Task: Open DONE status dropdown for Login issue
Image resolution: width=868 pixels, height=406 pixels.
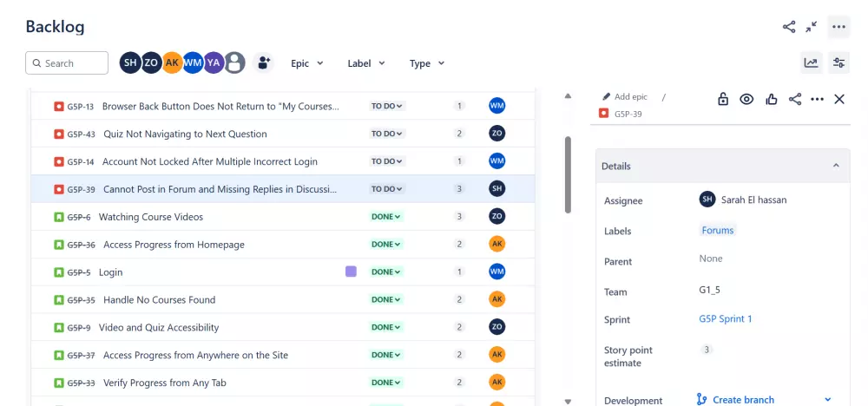Action: [x=386, y=272]
